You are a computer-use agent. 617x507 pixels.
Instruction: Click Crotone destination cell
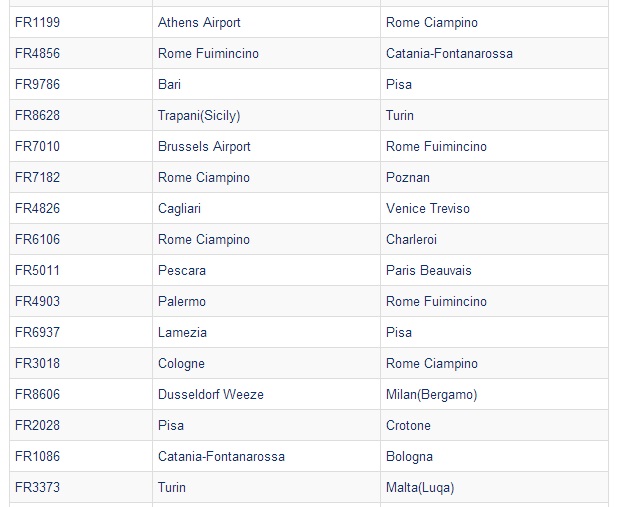494,426
